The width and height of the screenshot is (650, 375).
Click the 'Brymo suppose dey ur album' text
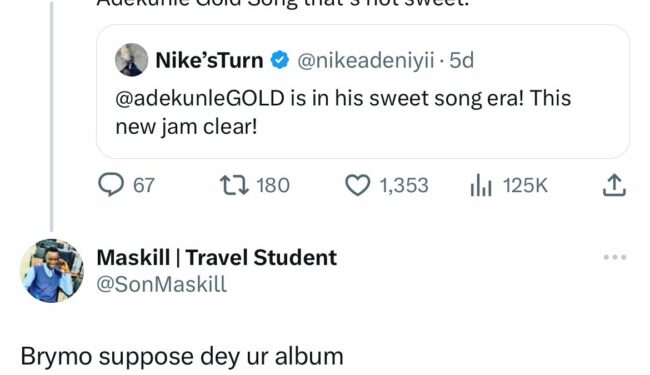coord(182,357)
